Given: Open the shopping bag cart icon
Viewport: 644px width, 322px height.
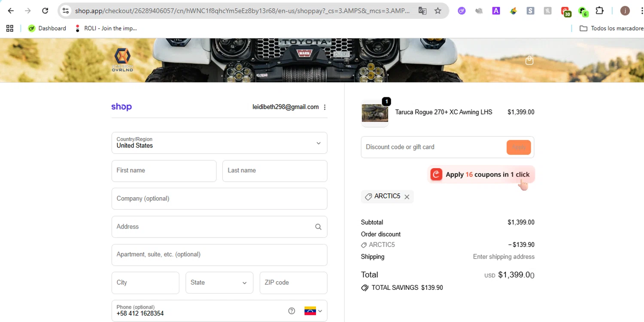Looking at the screenshot, I should click(x=529, y=60).
